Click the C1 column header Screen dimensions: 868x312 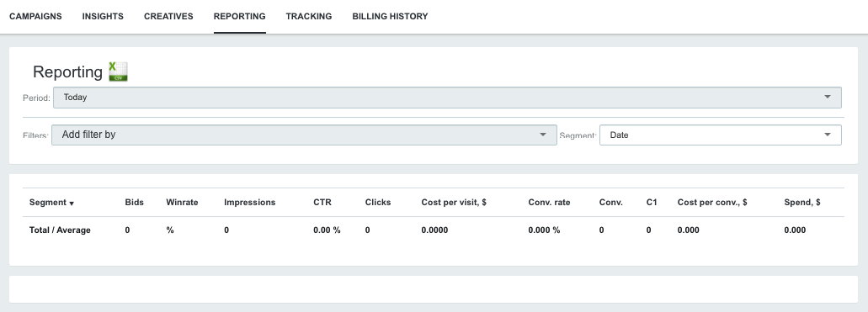coord(652,203)
